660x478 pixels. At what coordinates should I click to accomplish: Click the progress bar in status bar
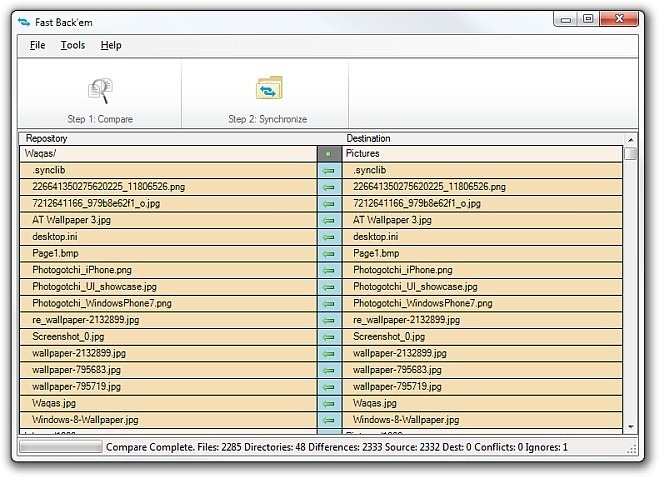(60, 448)
